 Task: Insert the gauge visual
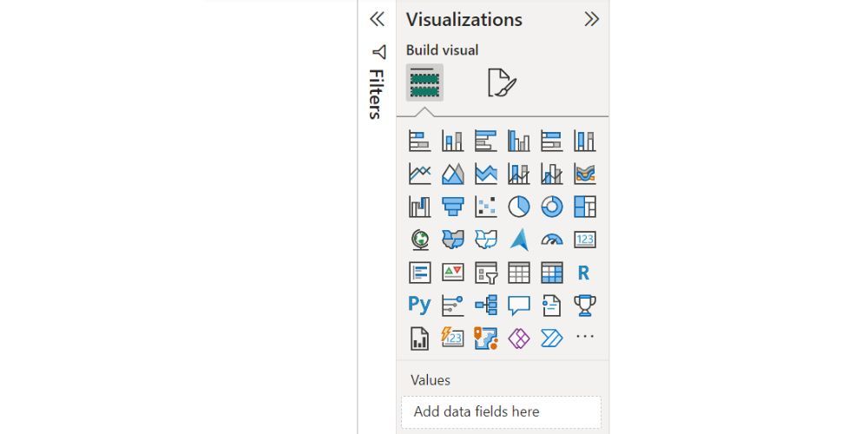coord(552,240)
